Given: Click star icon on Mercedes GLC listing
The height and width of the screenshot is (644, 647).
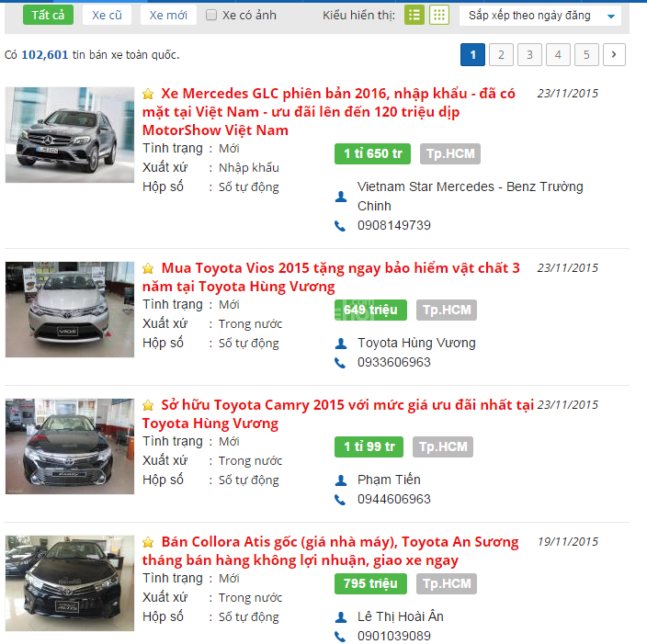Looking at the screenshot, I should click(148, 94).
